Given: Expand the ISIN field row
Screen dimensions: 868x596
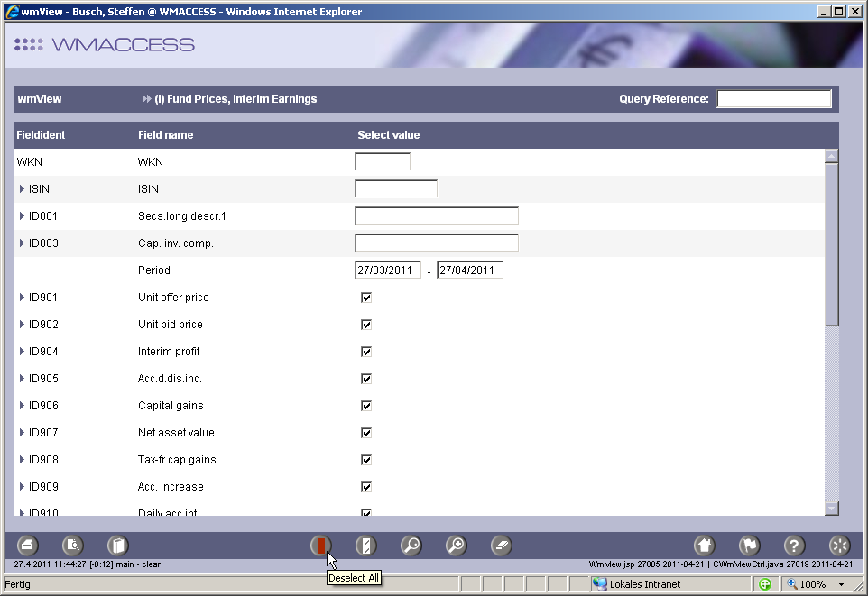Looking at the screenshot, I should point(22,189).
